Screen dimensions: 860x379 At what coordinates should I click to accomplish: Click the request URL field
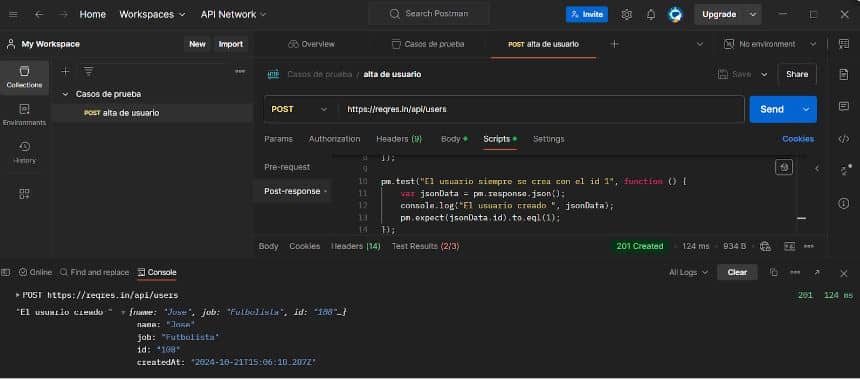tap(540, 109)
